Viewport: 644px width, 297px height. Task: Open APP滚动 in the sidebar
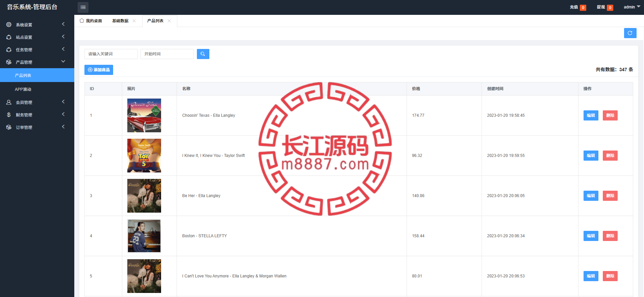37,89
